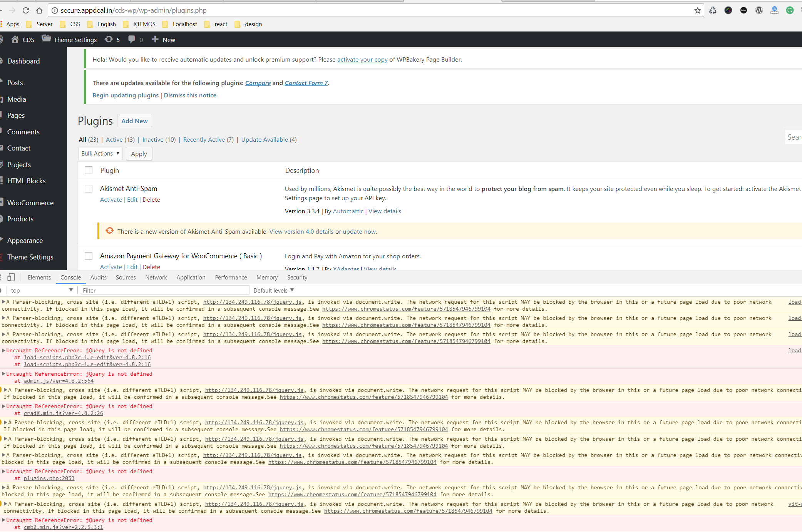Select Amazon Payment Gateway plugin checkbox
This screenshot has height=532, width=802.
89,256
